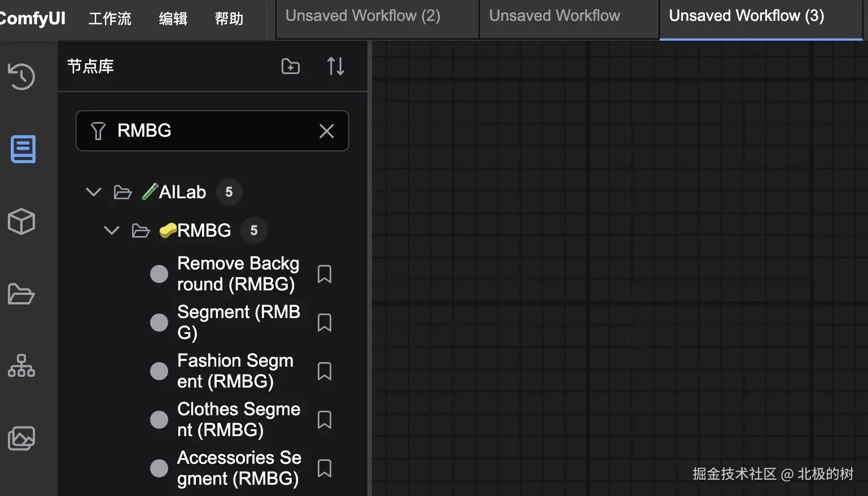The width and height of the screenshot is (868, 496).
Task: Switch to the Unsaved Workflow tab
Action: tap(569, 20)
